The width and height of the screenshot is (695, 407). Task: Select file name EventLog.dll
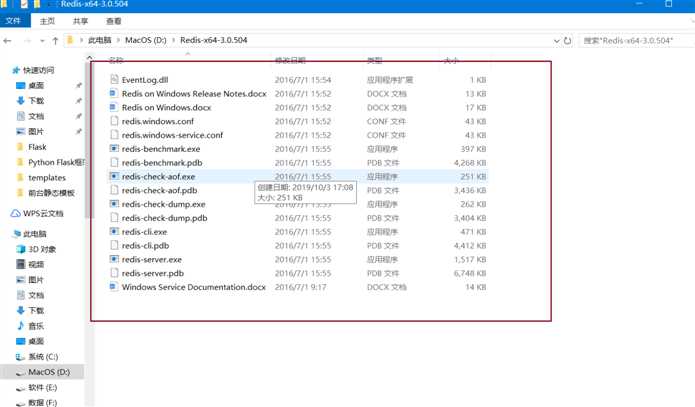point(145,80)
